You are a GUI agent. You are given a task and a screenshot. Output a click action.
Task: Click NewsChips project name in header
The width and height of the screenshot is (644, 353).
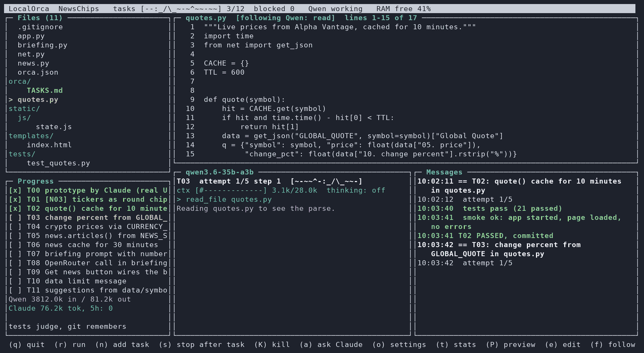tap(79, 9)
